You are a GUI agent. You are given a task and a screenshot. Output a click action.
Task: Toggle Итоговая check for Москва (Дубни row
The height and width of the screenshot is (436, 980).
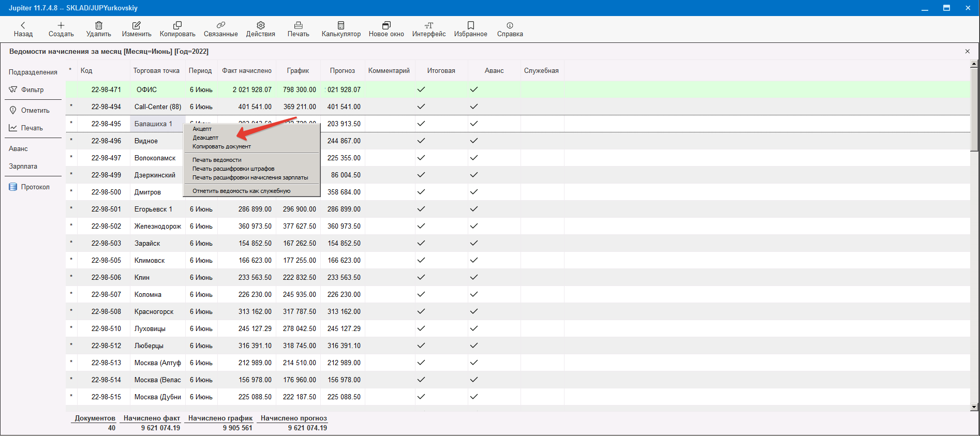421,397
